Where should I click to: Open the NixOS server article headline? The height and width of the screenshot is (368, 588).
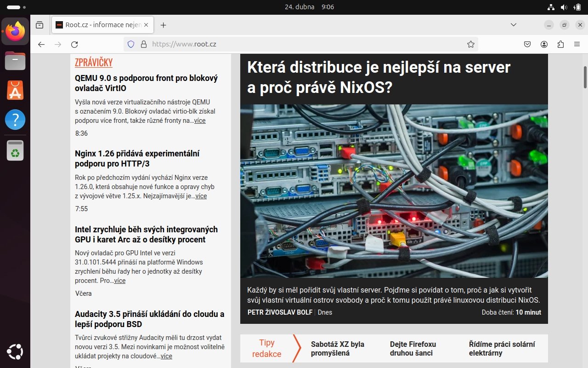(x=379, y=77)
